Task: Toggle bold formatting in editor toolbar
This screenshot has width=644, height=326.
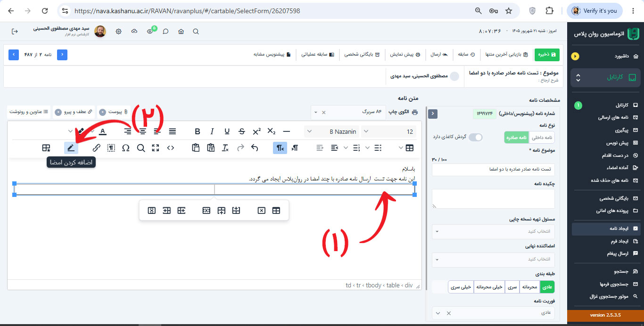Action: pos(198,131)
